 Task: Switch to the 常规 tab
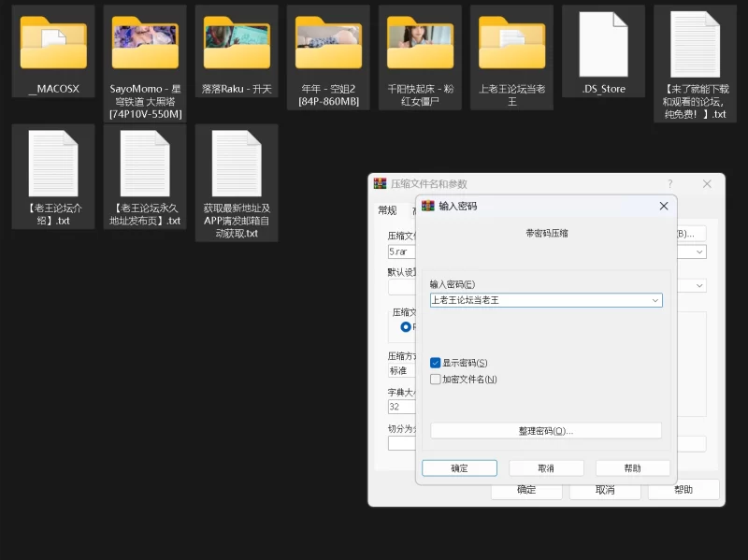386,210
